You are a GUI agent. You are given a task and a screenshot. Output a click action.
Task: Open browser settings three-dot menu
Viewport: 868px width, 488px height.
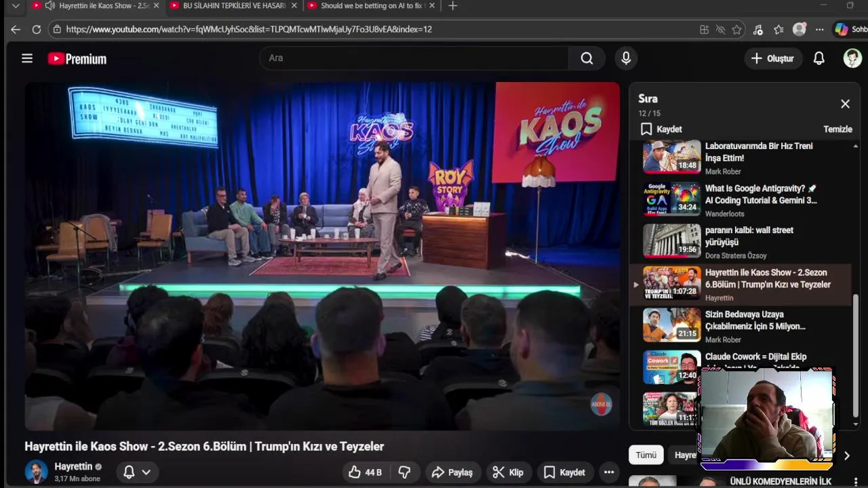[x=819, y=29]
